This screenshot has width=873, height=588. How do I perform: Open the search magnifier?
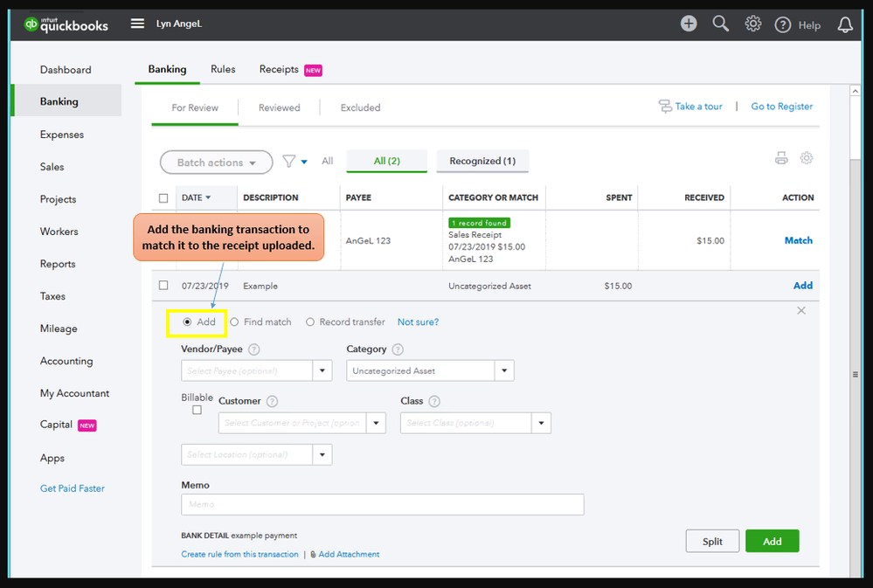(720, 24)
